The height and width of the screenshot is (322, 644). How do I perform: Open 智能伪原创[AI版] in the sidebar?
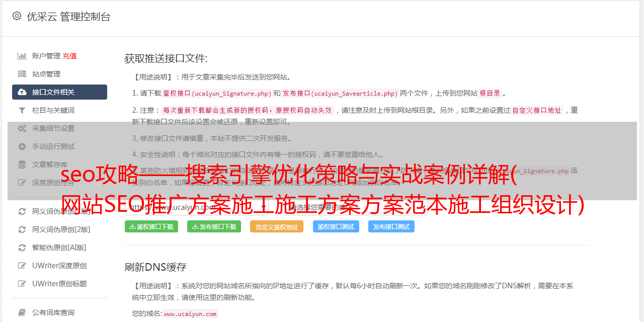59,248
